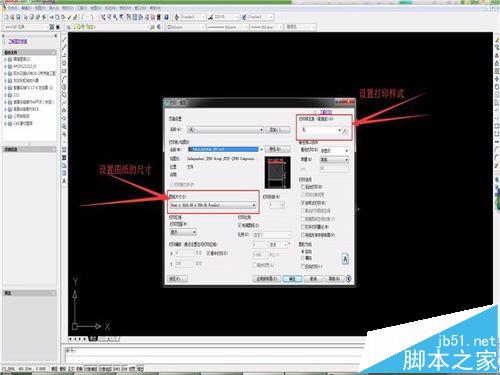500x375 pixels.
Task: Click the Apply to Layout button
Action: pyautogui.click(x=266, y=278)
